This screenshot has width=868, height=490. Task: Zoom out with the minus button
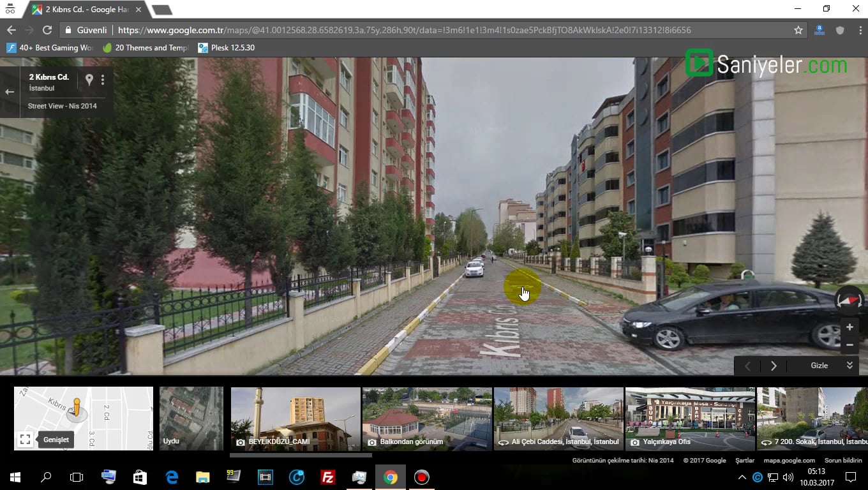(849, 345)
